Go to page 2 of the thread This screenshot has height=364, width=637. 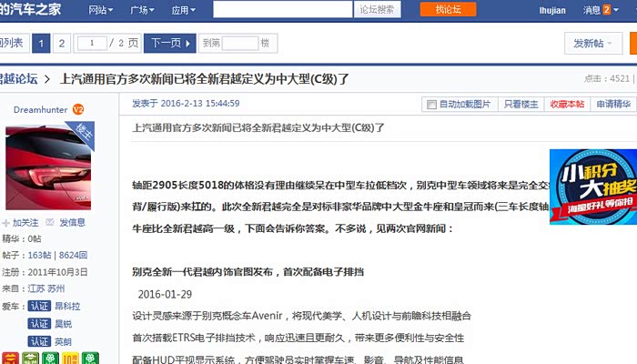coord(61,43)
